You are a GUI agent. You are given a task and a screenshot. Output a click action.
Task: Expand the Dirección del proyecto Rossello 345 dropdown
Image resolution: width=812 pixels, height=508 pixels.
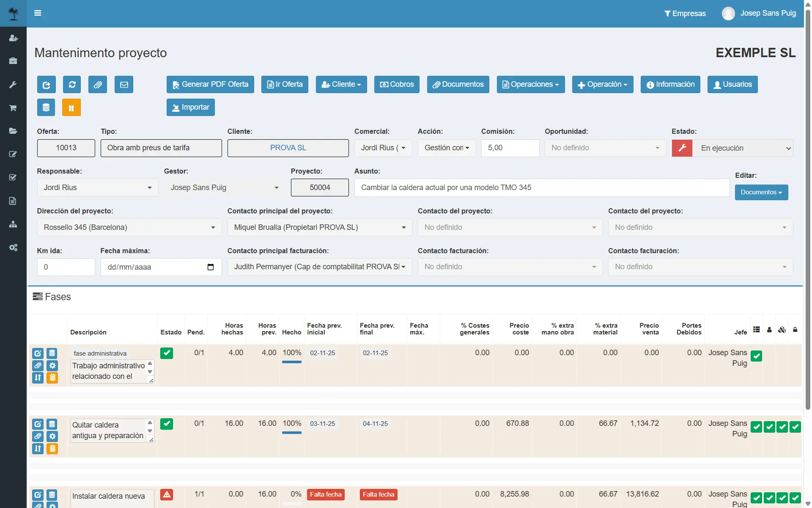point(129,227)
